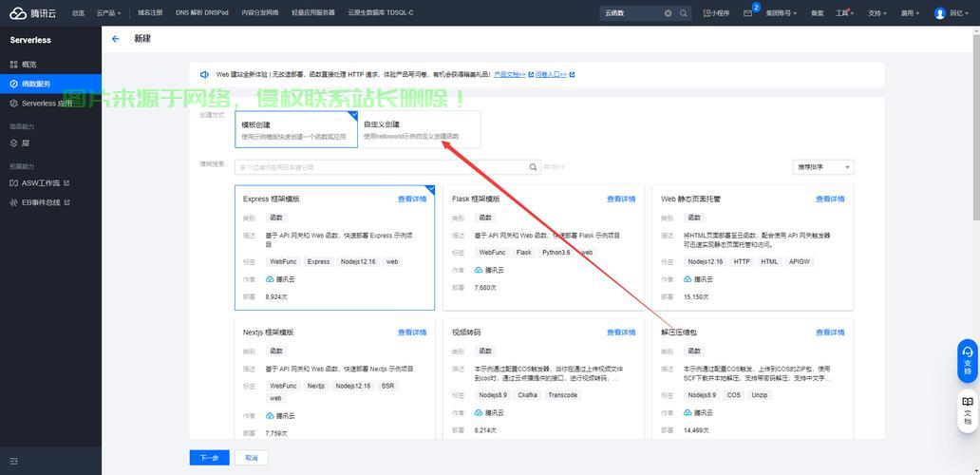Click the Python3.6 tag on Flask card
This screenshot has width=980, height=475.
click(556, 253)
